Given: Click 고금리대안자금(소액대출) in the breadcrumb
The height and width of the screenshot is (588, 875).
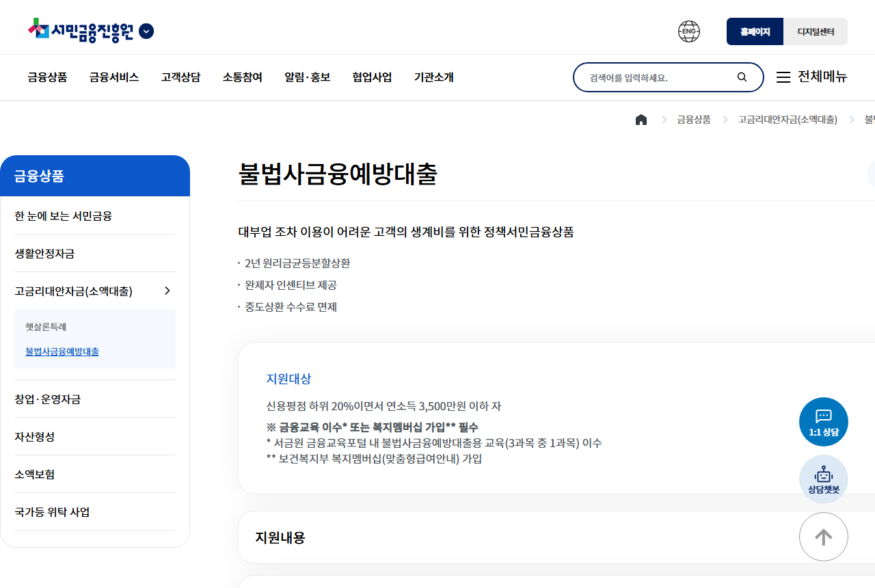Looking at the screenshot, I should (x=787, y=120).
